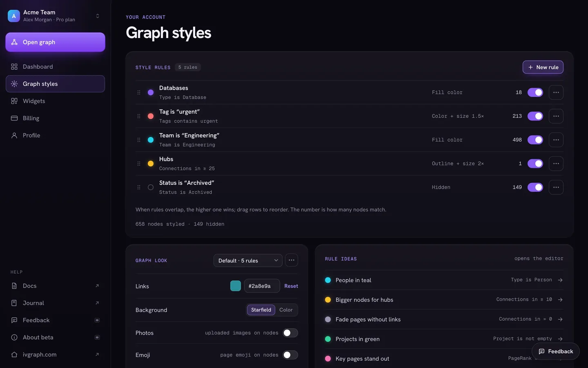Open Docs help link
This screenshot has height=368, width=588.
pyautogui.click(x=55, y=286)
